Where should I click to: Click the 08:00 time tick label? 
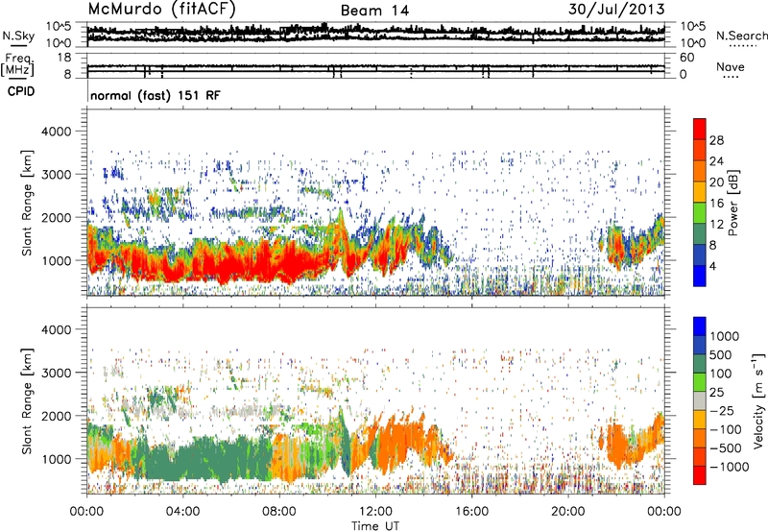(279, 512)
